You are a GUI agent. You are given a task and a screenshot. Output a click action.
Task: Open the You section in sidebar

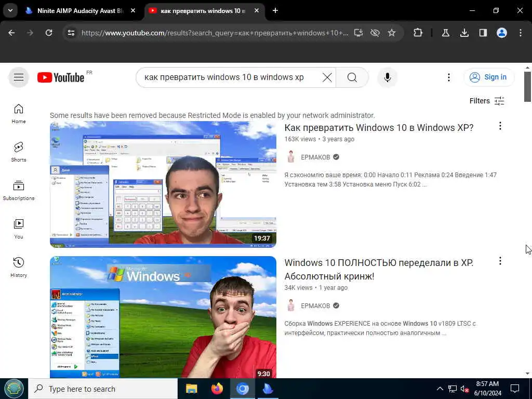[x=19, y=229]
